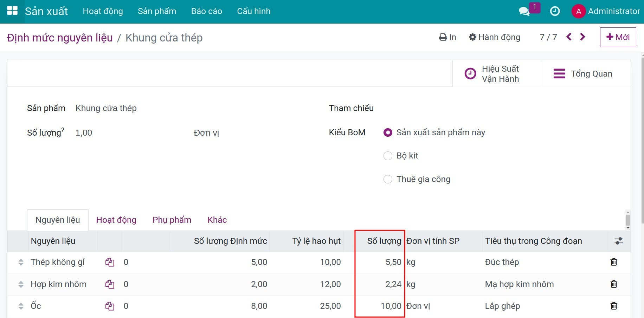Open the Administrator user menu
Image resolution: width=644 pixels, height=318 pixels.
coord(606,11)
